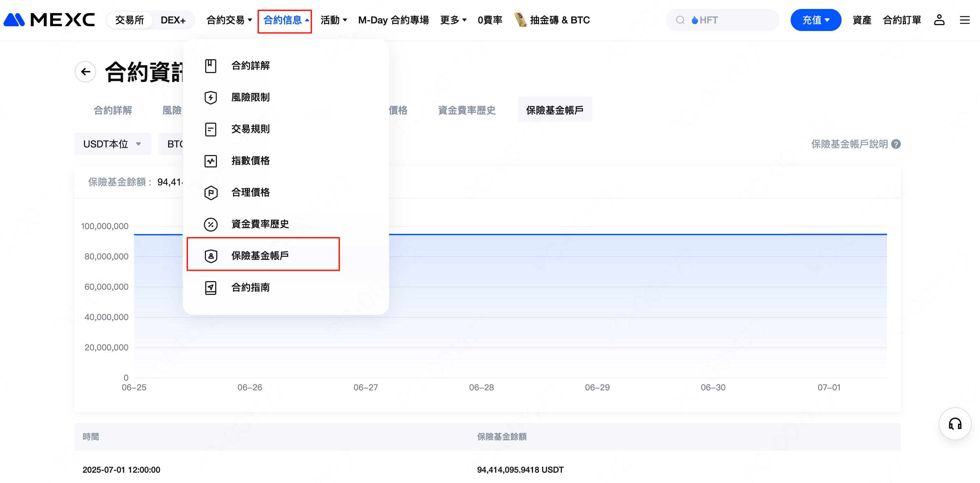Switch to the 資金費率歷史 tab
Viewport: 980px width, 483px height.
pyautogui.click(x=467, y=110)
